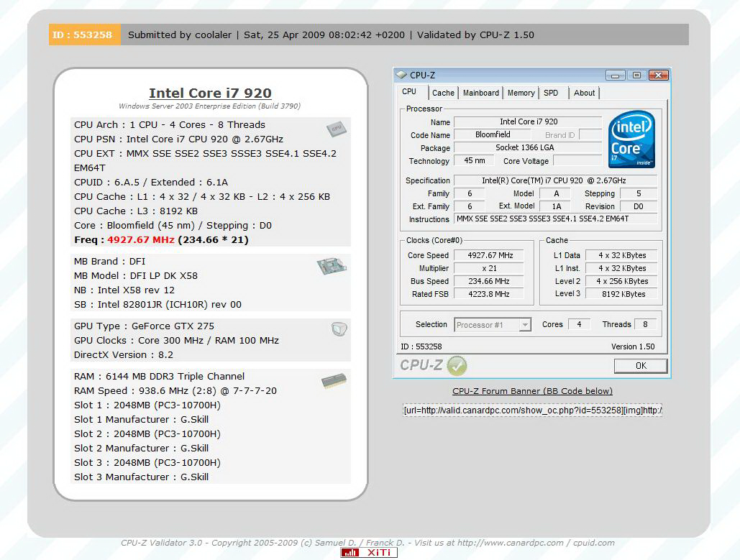Screen dimensions: 740x560
Task: Click the Instructions field MMX SSE list
Action: 555,219
